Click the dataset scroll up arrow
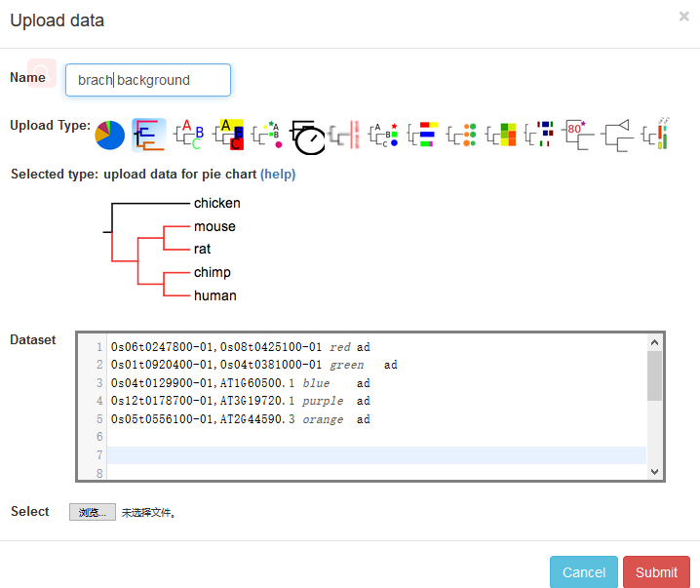 pos(654,343)
